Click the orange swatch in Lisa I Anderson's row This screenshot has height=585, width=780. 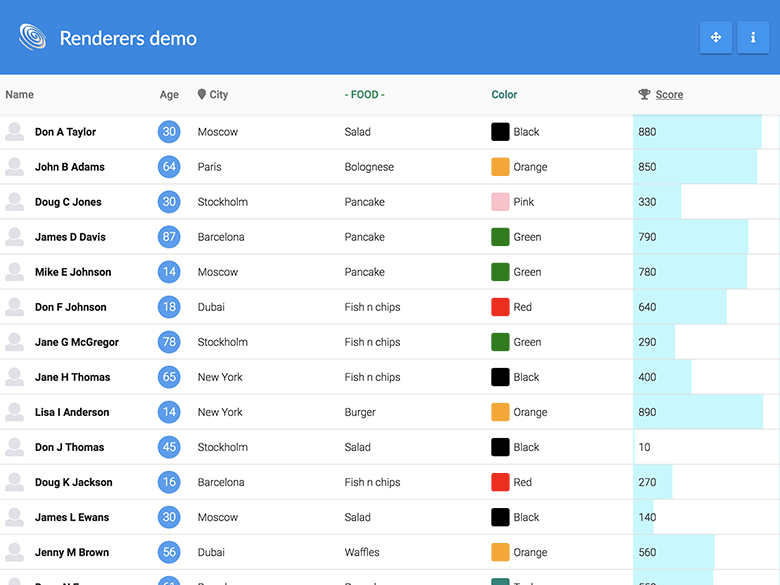pyautogui.click(x=500, y=412)
